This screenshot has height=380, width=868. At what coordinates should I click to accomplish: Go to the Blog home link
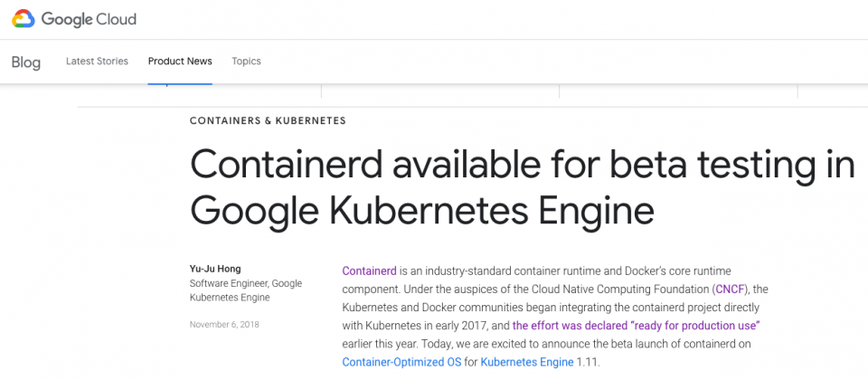tap(26, 62)
